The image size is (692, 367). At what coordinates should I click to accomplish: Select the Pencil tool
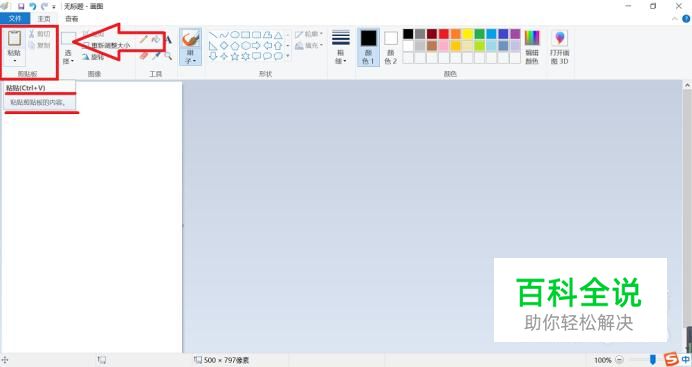[144, 40]
